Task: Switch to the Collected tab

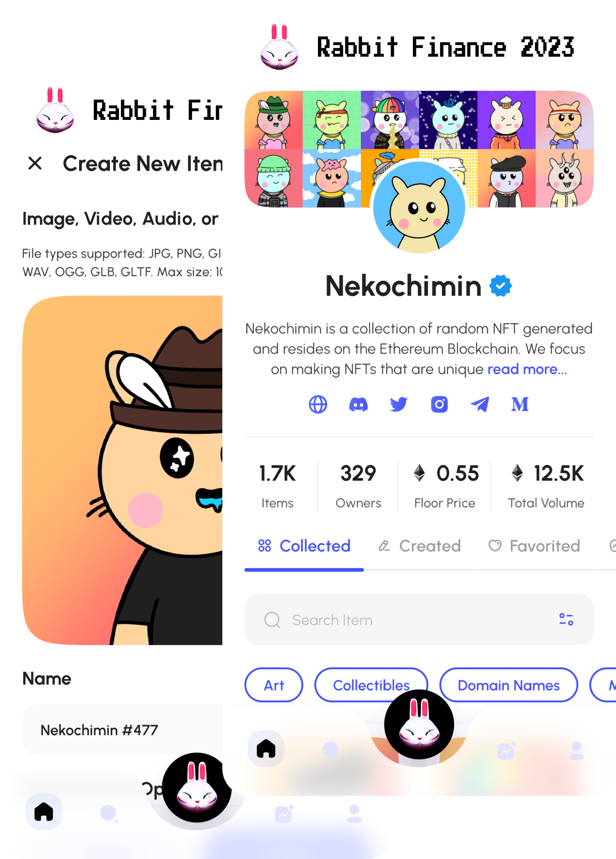Action: click(304, 546)
